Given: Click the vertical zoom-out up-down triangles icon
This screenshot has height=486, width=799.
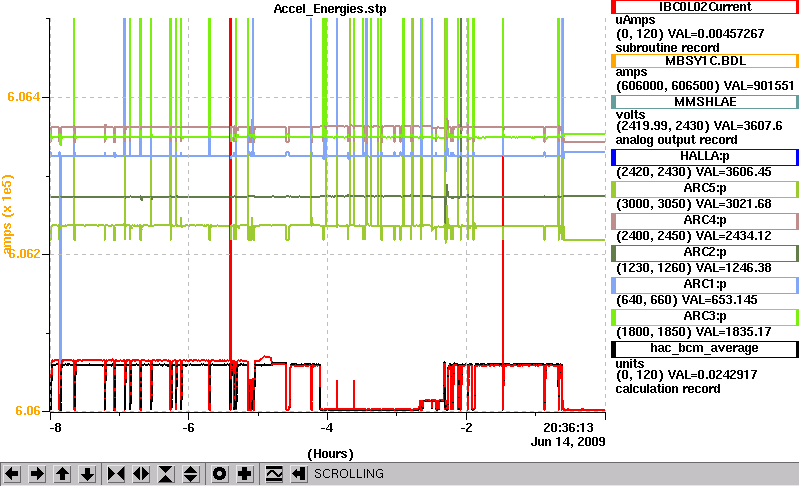Looking at the screenshot, I should coord(191,474).
